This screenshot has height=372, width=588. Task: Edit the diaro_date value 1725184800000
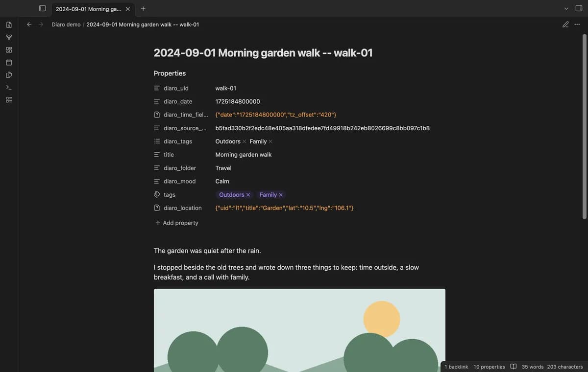pos(238,102)
